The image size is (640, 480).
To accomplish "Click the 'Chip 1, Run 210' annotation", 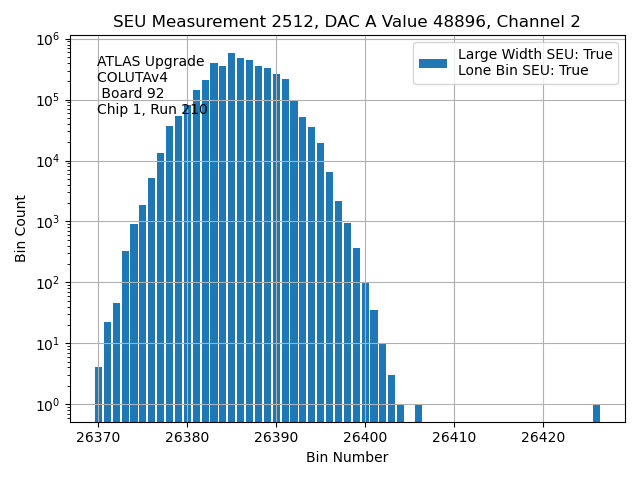I will (152, 110).
